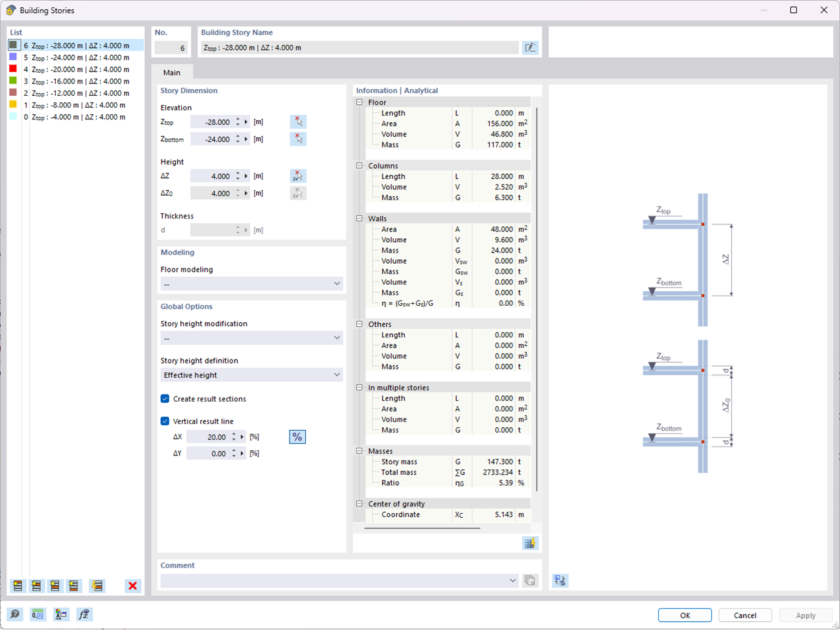The width and height of the screenshot is (840, 630).
Task: Click the table icon below Information panel
Action: (530, 543)
